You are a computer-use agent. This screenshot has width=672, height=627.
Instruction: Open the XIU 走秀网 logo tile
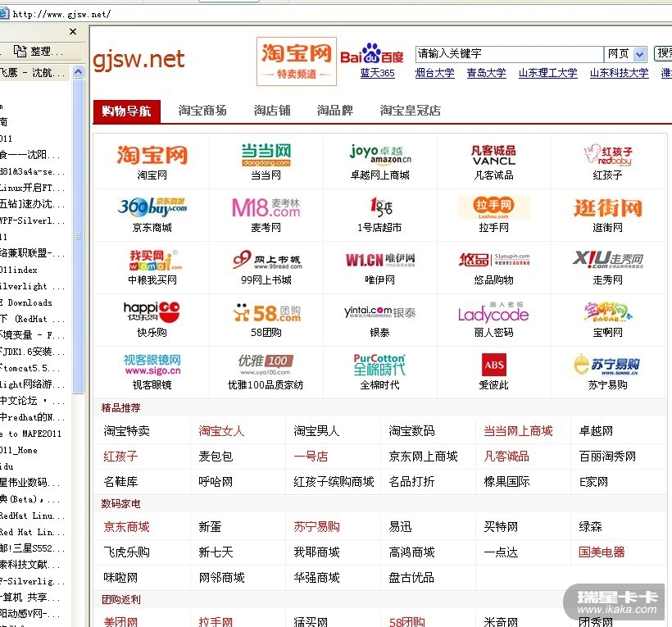point(608,259)
